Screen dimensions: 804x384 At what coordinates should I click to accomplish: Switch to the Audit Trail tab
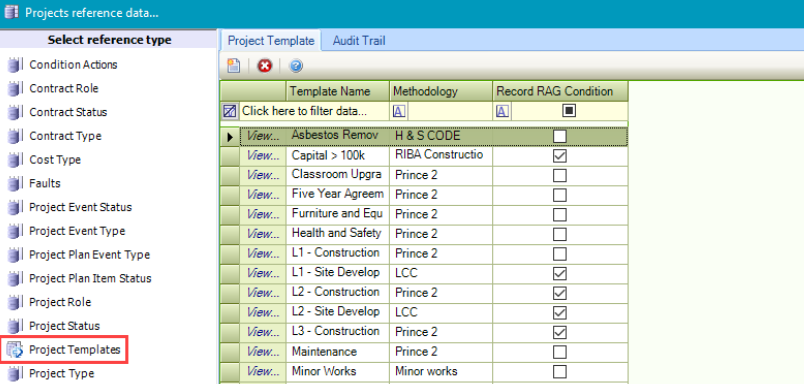[x=359, y=41]
